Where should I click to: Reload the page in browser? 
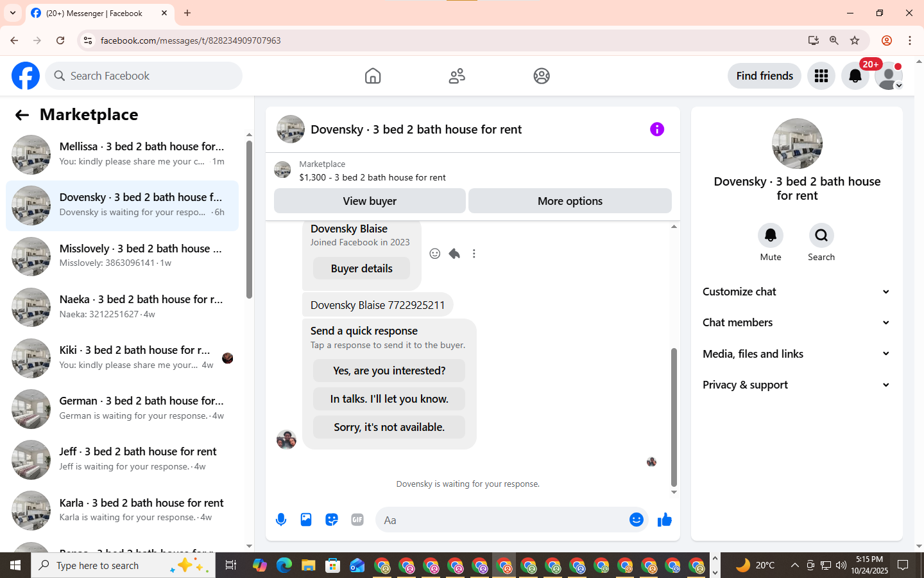point(60,40)
